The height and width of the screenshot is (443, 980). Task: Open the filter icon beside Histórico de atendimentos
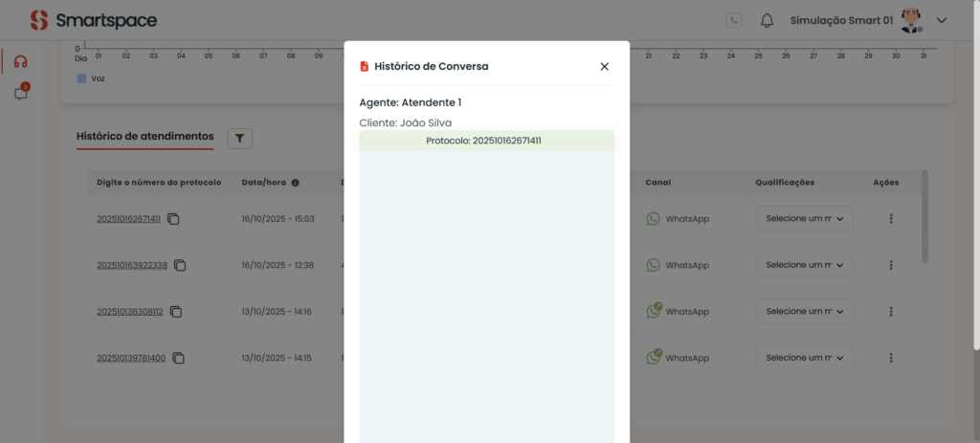tap(239, 139)
